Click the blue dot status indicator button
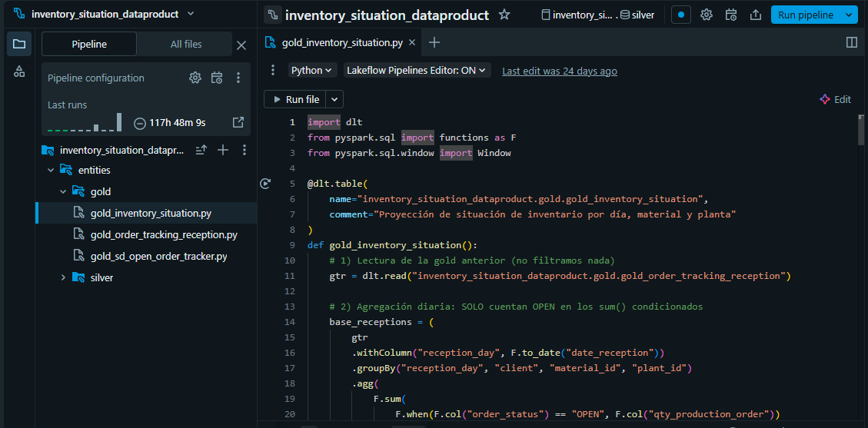This screenshot has height=428, width=868. point(681,15)
